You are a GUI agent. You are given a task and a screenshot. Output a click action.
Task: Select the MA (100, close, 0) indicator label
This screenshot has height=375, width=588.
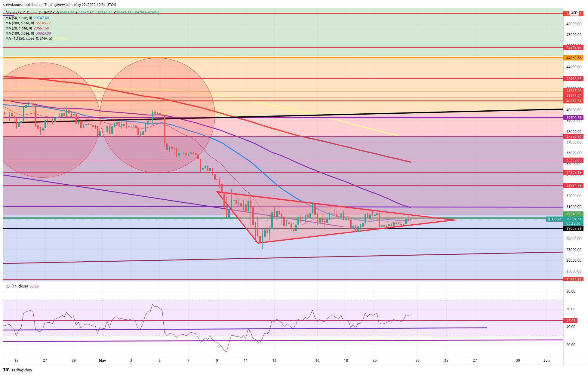click(20, 33)
